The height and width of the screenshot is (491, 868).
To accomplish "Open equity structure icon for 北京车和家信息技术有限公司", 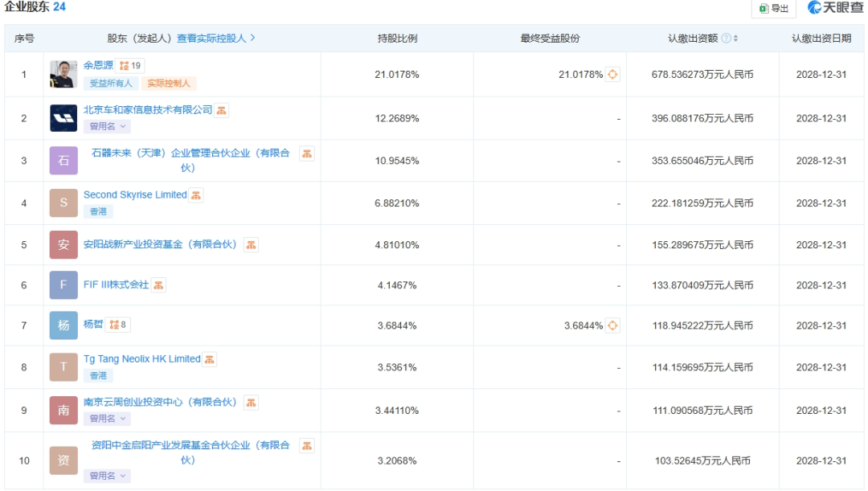I will (x=222, y=111).
